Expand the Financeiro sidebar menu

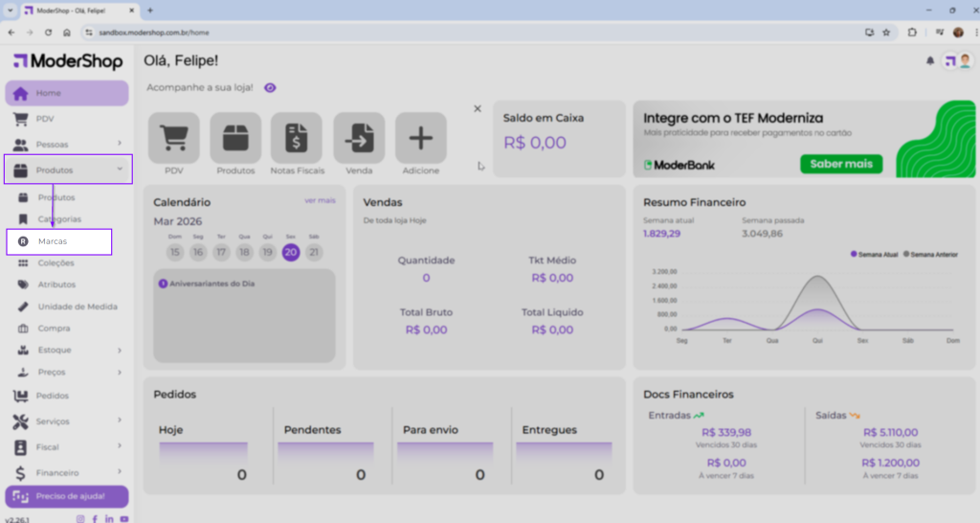[119, 472]
